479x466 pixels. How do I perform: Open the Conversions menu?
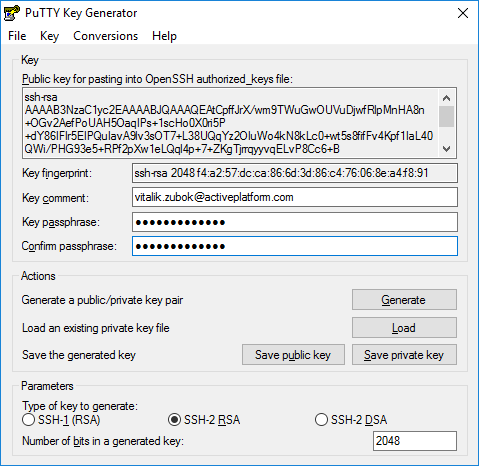pyautogui.click(x=105, y=36)
